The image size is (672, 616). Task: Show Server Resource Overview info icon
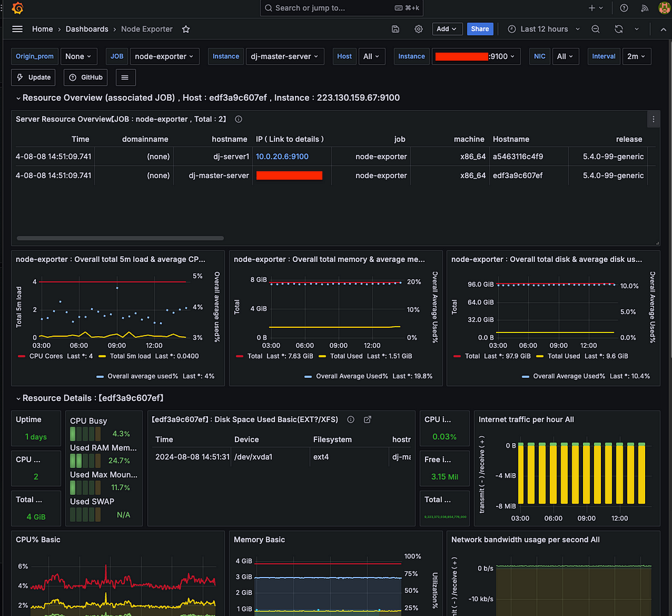point(239,119)
